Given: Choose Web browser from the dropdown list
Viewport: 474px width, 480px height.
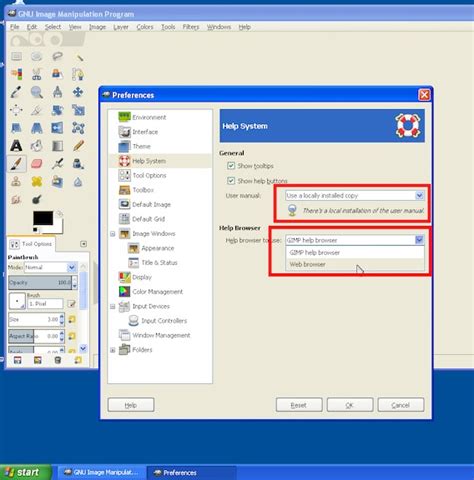Looking at the screenshot, I should [355, 264].
